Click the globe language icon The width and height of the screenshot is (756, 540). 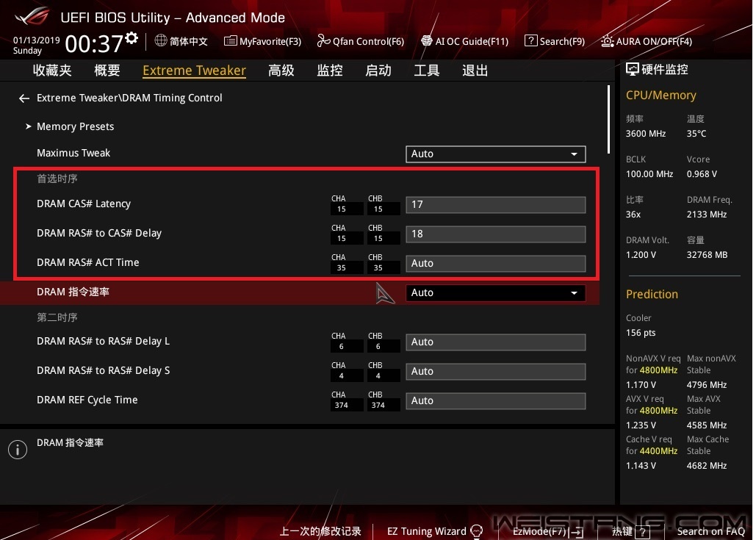pos(161,40)
